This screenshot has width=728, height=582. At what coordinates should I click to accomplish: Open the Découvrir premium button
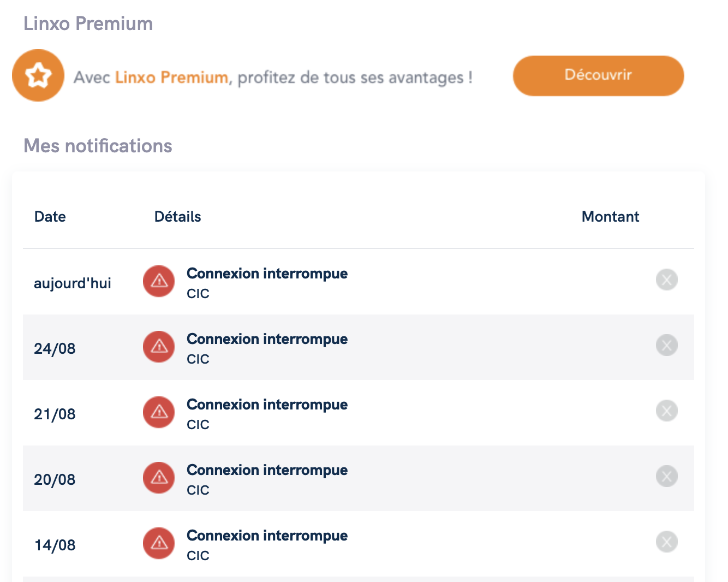(x=598, y=75)
